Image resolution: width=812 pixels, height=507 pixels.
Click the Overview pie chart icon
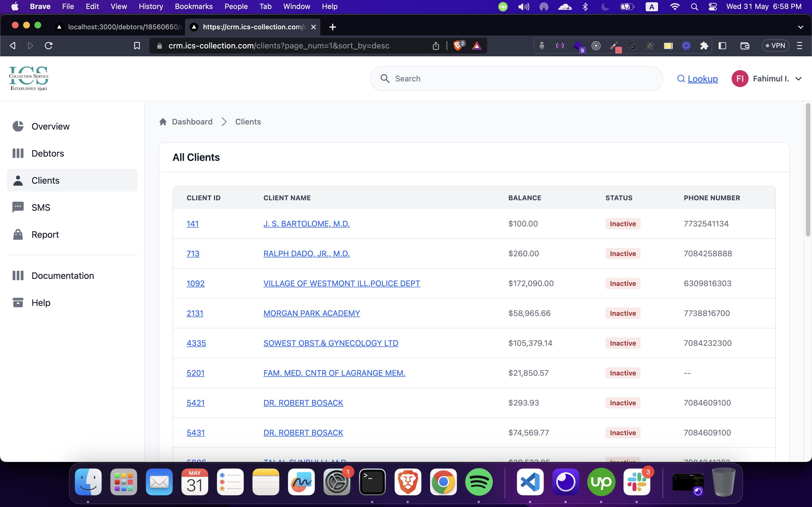18,126
